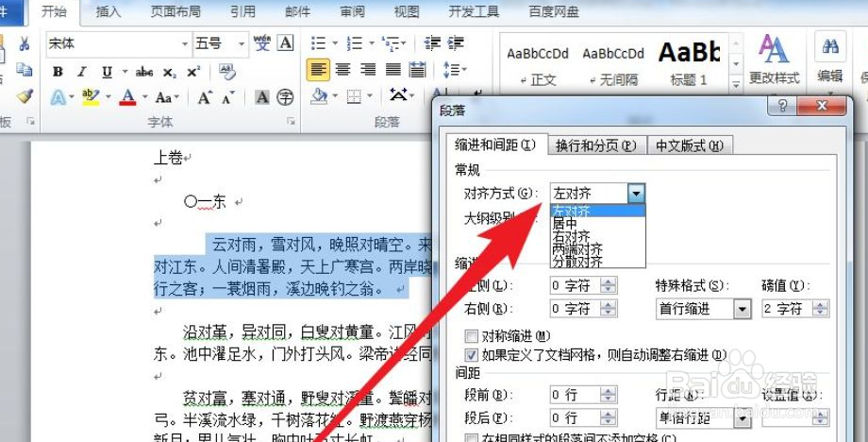
Task: Click the Character Border icon
Action: 285,42
